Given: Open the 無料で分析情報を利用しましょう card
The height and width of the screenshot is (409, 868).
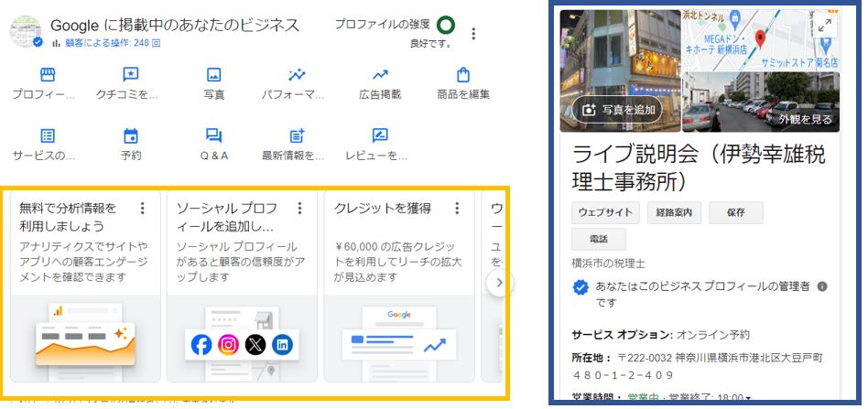Looking at the screenshot, I should point(85,286).
